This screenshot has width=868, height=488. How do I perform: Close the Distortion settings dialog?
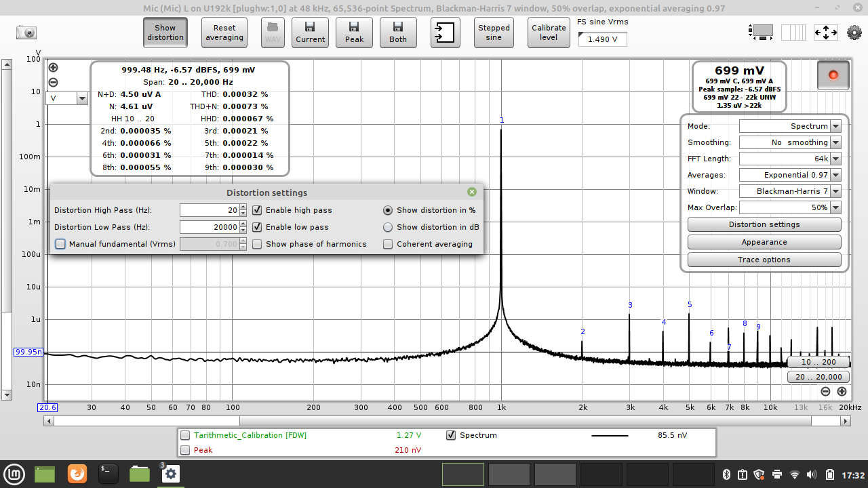472,192
